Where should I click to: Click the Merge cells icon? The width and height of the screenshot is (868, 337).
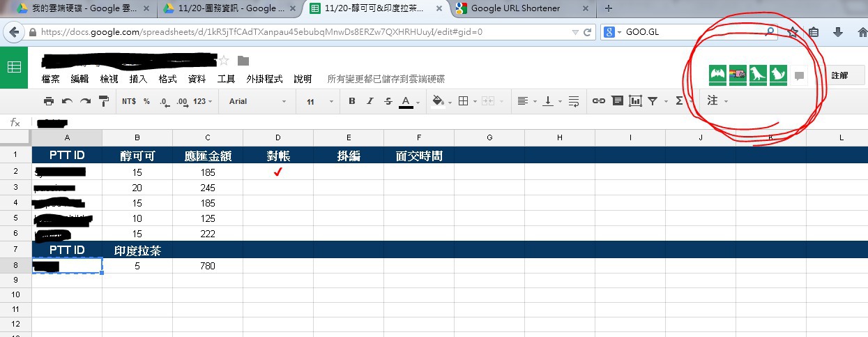point(487,101)
